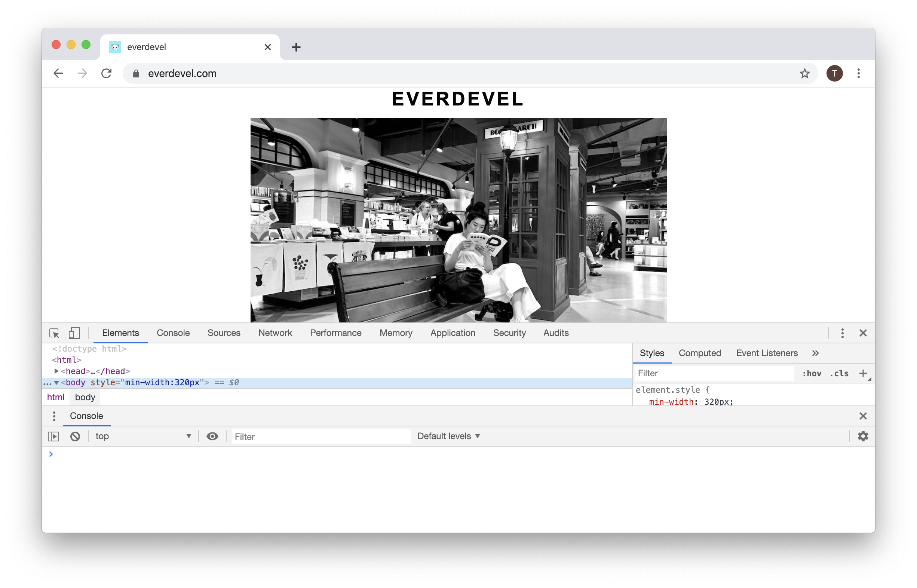Toggle the .cls class editor

(839, 373)
